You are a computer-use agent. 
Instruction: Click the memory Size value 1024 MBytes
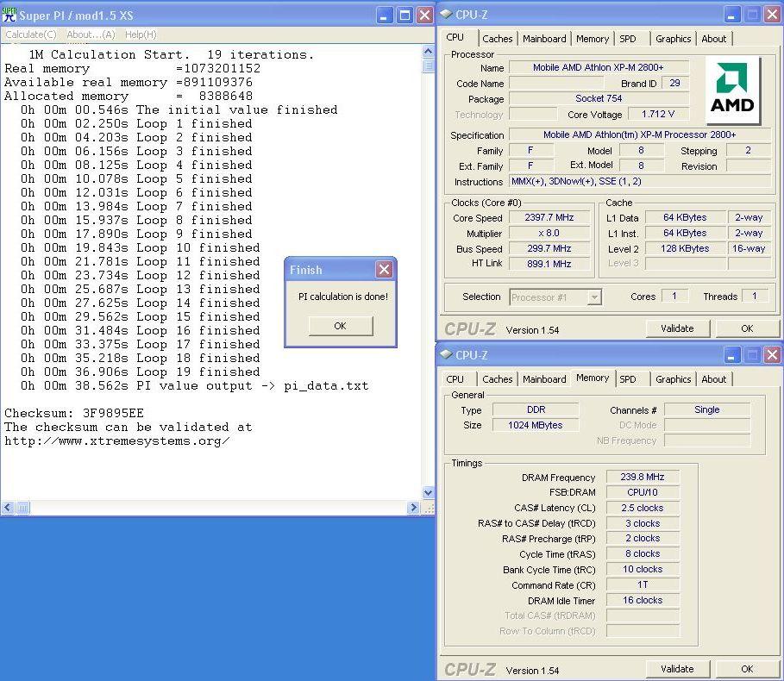point(536,425)
